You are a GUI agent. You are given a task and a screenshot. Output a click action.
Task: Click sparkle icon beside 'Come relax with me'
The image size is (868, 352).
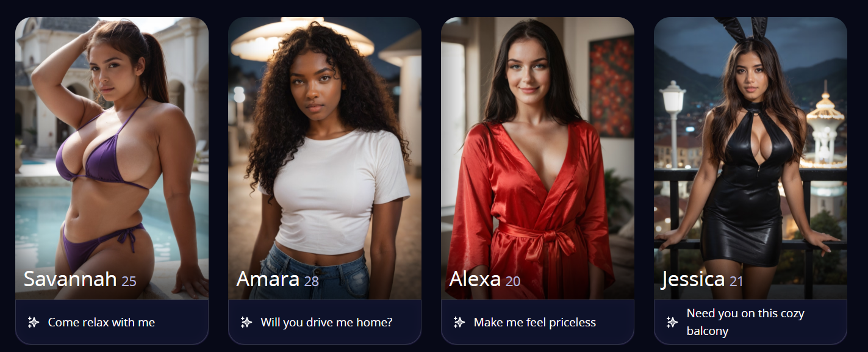pos(34,322)
